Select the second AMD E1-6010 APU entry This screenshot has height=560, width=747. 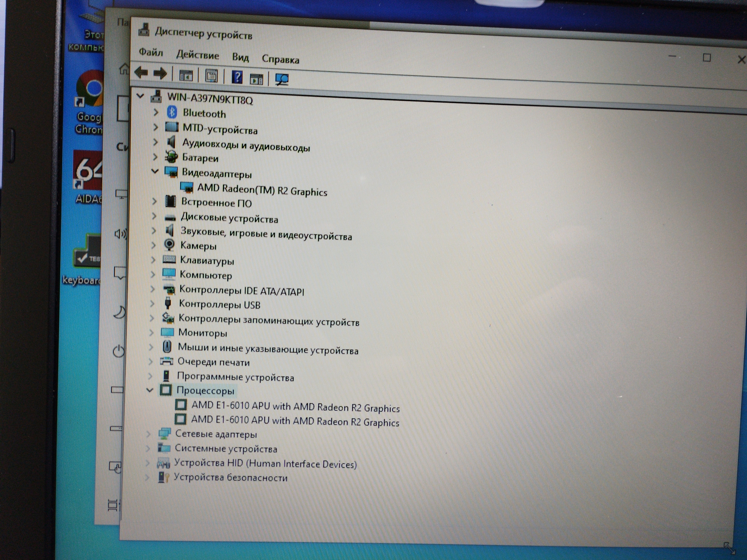[295, 421]
